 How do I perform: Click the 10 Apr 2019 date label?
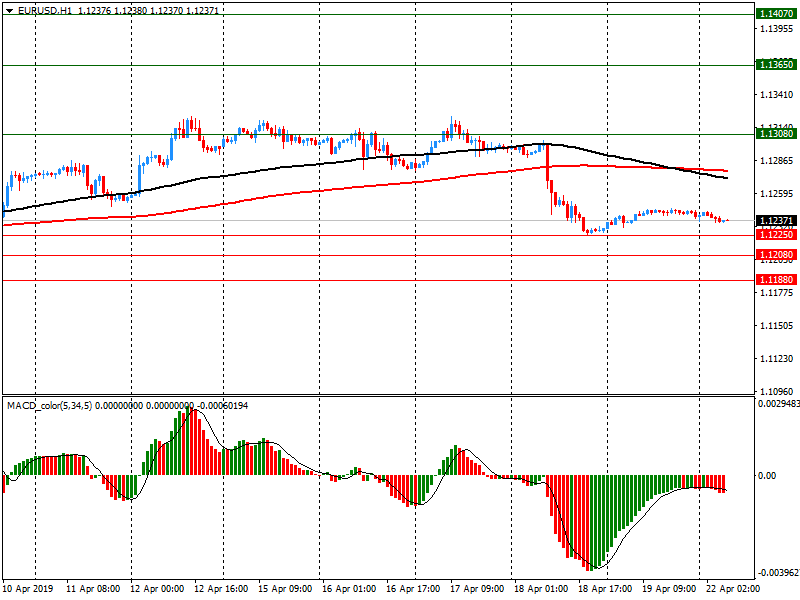click(x=28, y=589)
